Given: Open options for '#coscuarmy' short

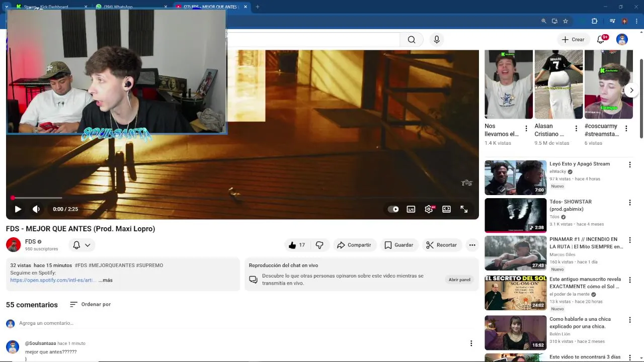Looking at the screenshot, I should (626, 129).
